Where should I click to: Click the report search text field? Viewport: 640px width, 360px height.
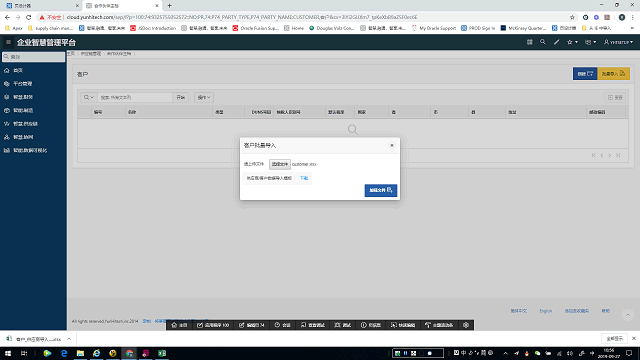(x=135, y=98)
